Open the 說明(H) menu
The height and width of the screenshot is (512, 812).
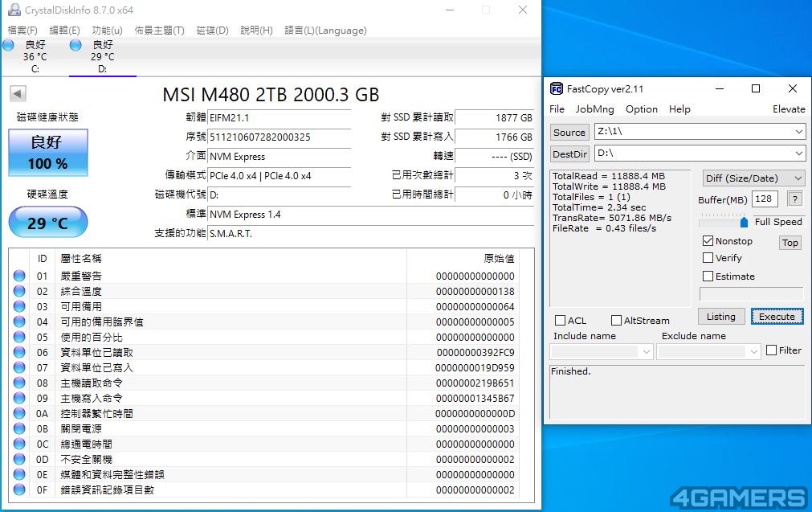tap(256, 31)
